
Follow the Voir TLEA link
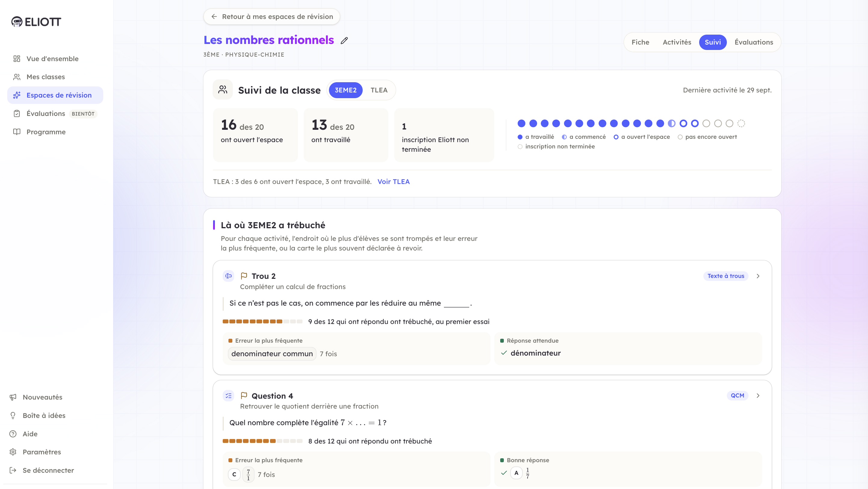pos(393,182)
